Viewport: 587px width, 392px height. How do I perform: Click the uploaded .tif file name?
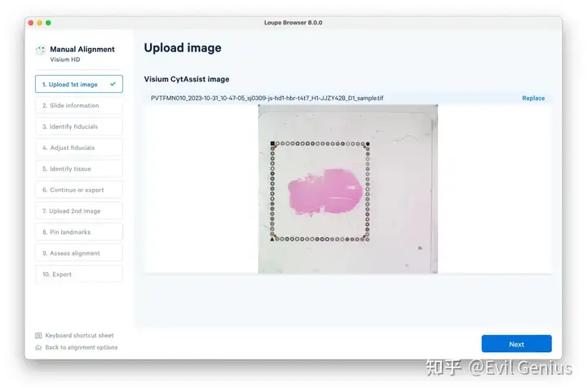tap(267, 98)
